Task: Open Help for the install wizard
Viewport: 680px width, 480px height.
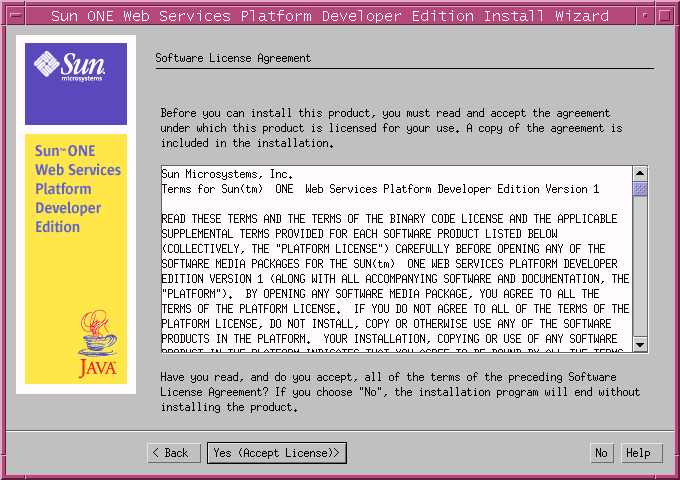Action: tap(642, 453)
